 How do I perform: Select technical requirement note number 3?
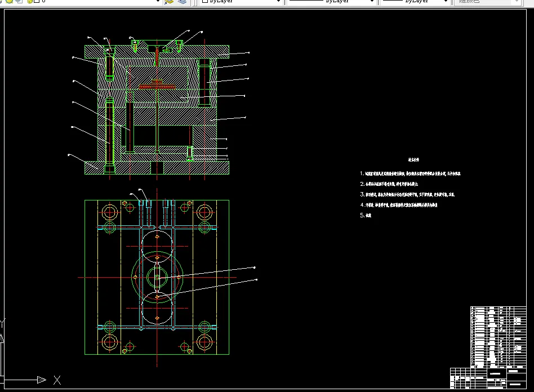point(407,194)
